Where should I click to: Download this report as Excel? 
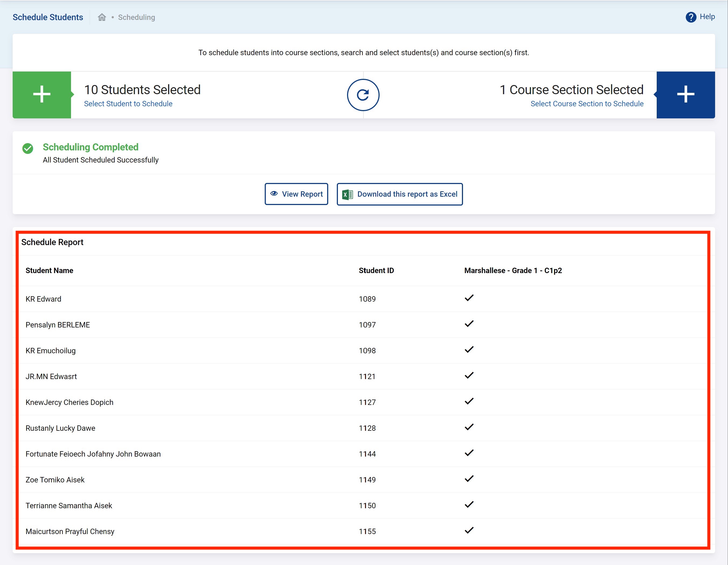tap(399, 194)
